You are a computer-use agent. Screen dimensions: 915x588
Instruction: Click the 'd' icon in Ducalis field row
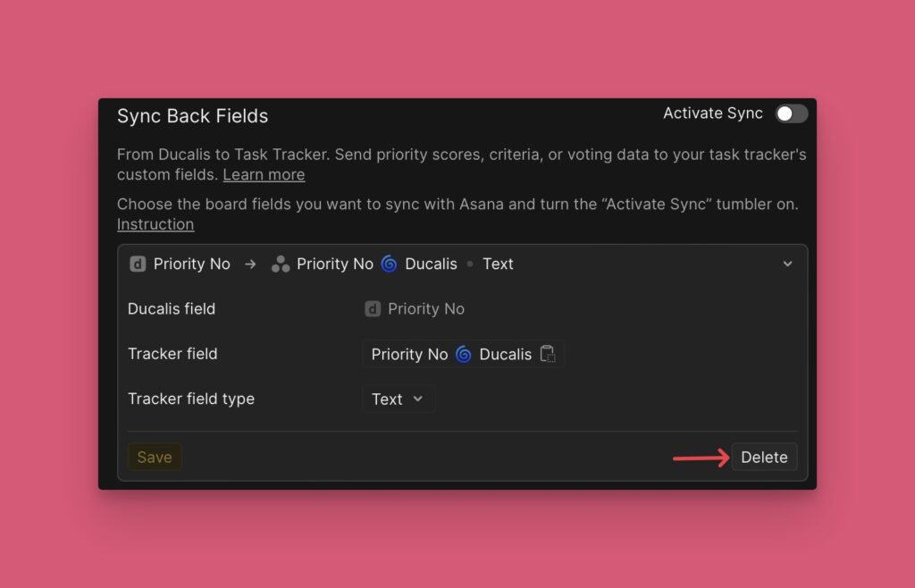373,309
